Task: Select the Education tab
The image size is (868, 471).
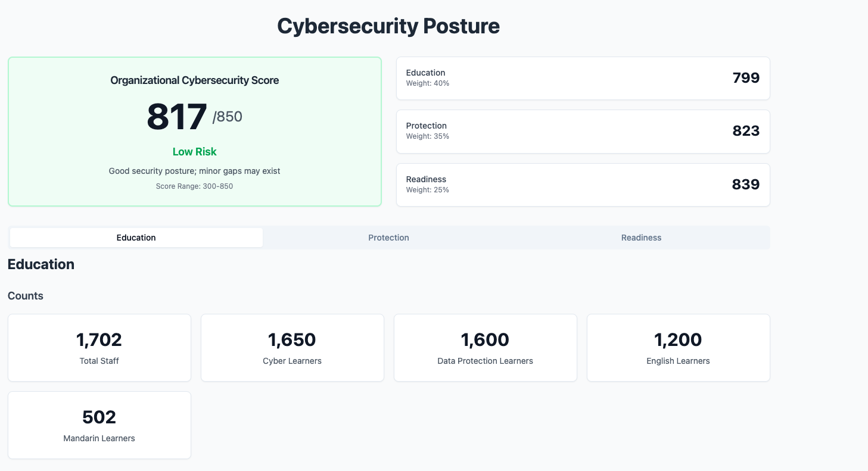Action: click(136, 238)
